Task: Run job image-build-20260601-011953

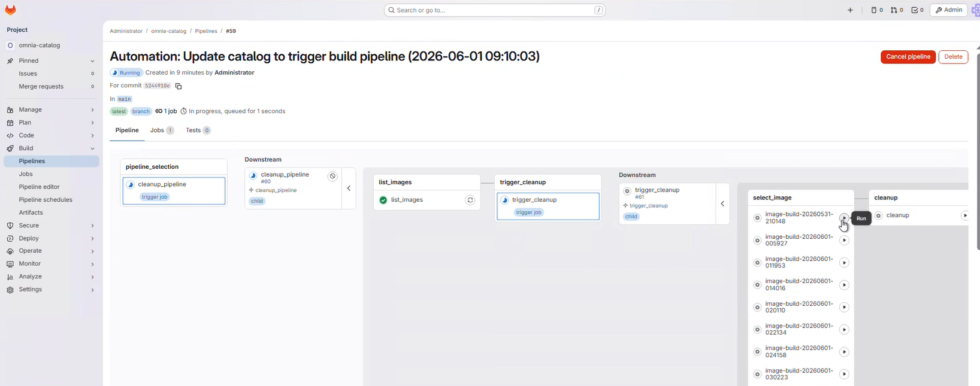Action: click(x=844, y=263)
